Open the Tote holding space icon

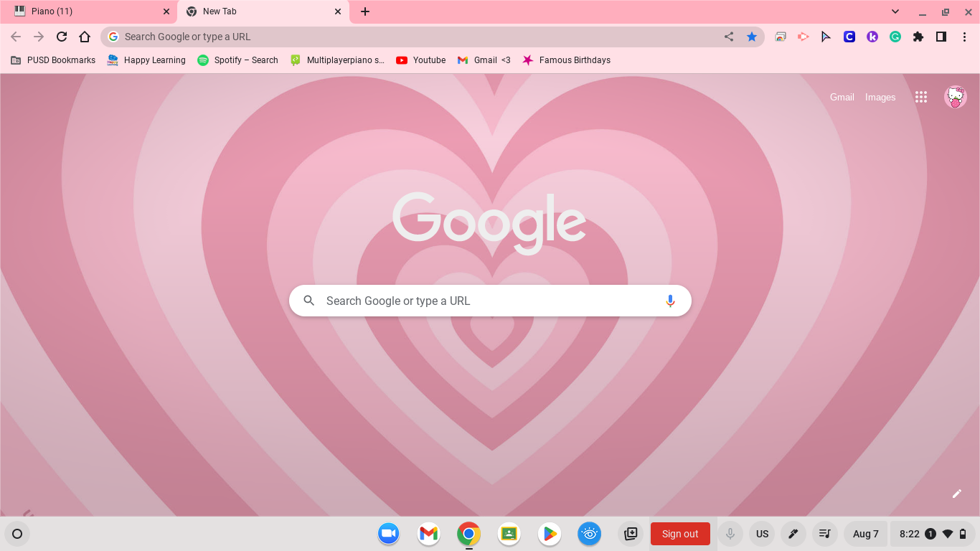pyautogui.click(x=631, y=534)
